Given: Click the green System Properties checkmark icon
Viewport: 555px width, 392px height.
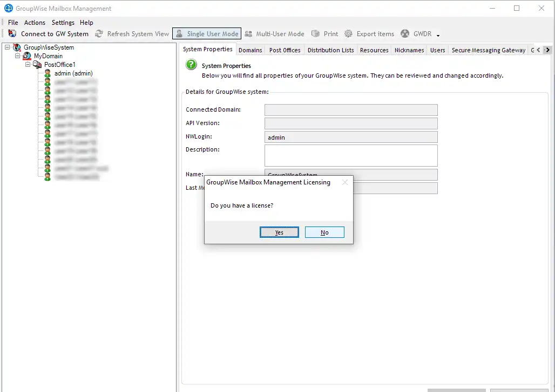Looking at the screenshot, I should pyautogui.click(x=191, y=65).
